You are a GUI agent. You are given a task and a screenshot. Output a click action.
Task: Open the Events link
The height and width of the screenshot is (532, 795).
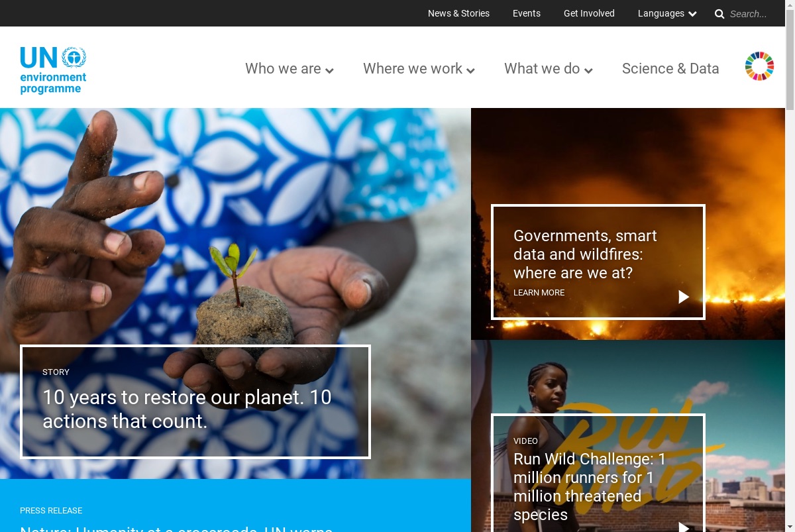point(527,13)
